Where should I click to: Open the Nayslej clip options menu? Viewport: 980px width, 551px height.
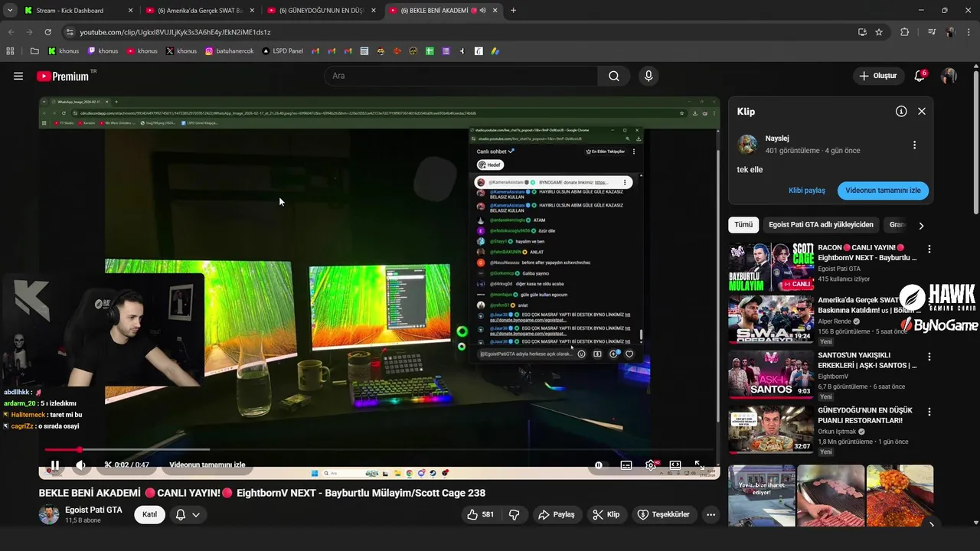coord(914,145)
